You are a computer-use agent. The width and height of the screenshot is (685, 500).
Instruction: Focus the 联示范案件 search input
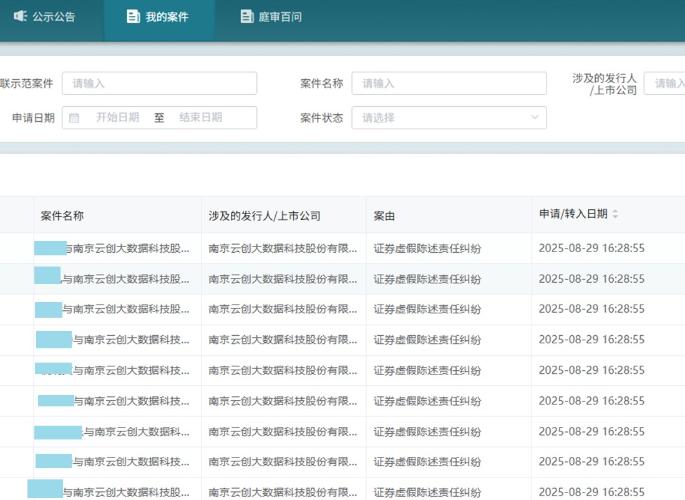159,83
